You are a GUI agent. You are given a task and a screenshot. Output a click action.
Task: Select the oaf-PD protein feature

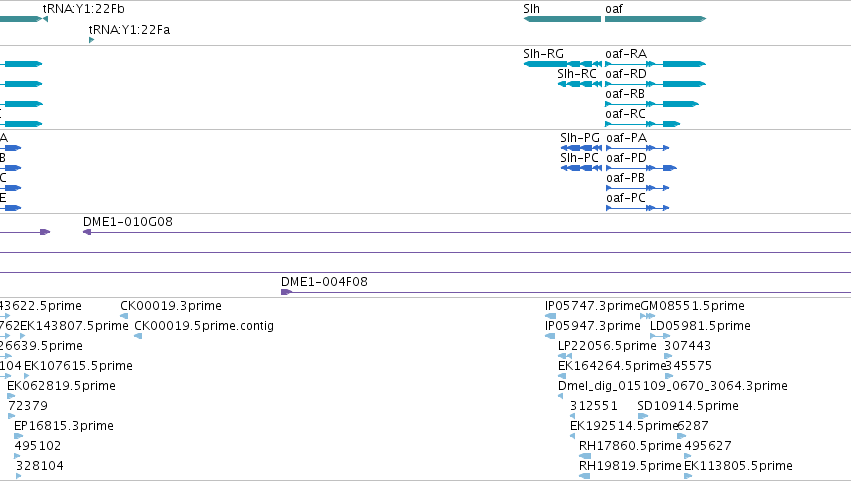click(x=642, y=168)
